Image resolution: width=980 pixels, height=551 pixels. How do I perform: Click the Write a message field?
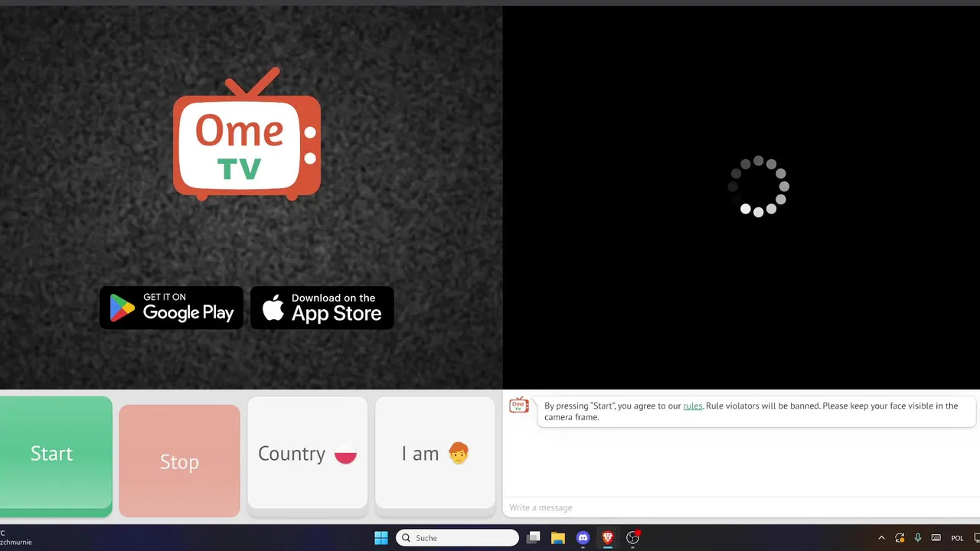coord(741,507)
